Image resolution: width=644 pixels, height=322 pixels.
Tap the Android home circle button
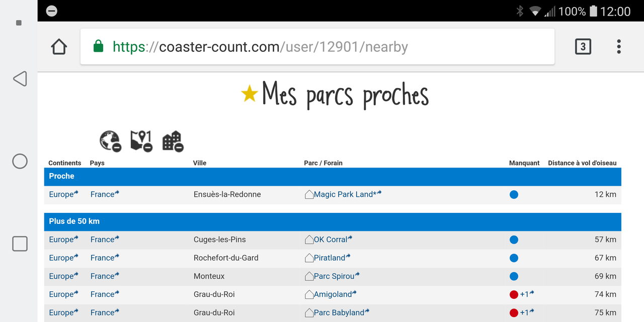coord(20,161)
